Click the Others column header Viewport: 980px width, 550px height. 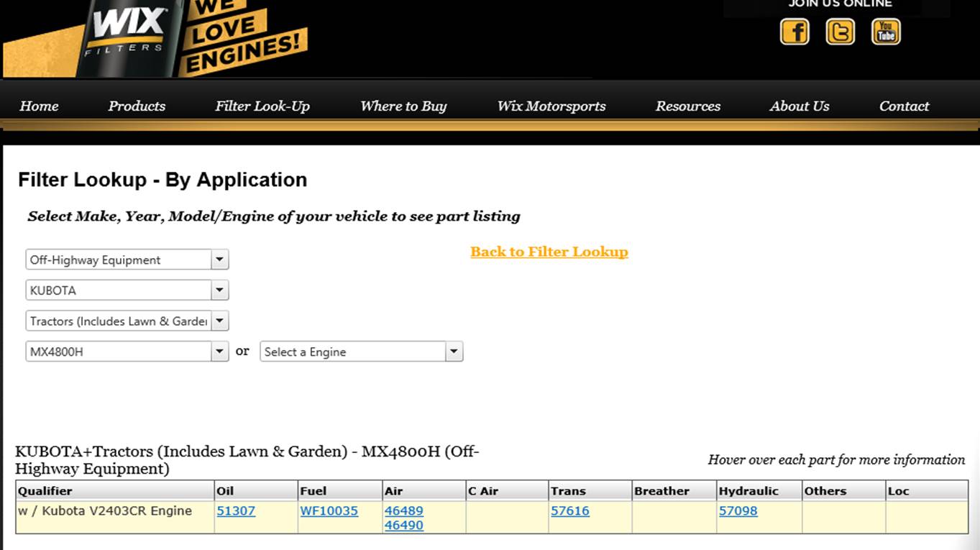(x=844, y=491)
